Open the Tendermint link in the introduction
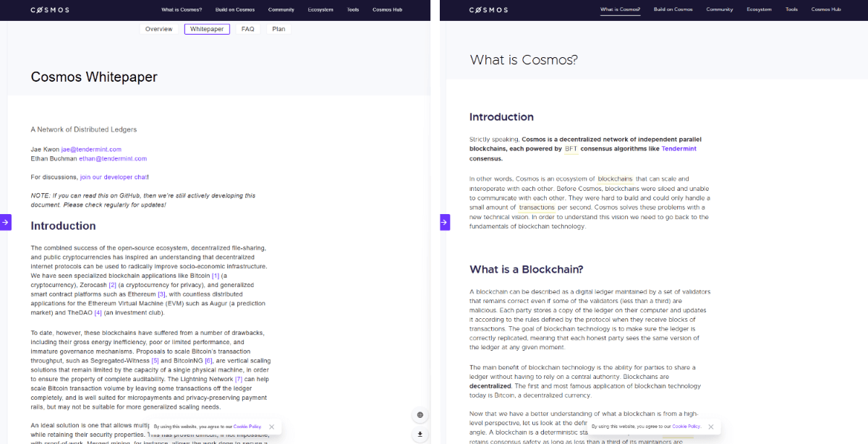Screen dimensions: 868x444 coord(678,149)
